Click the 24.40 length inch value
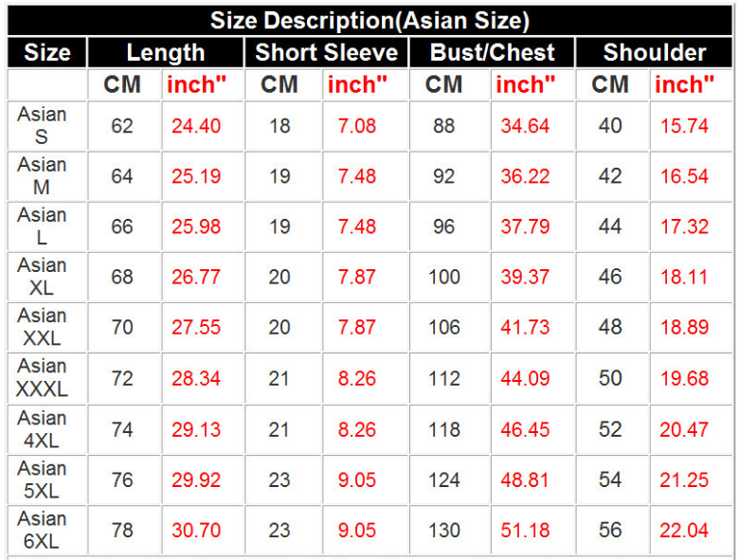The image size is (739, 560). 196,126
